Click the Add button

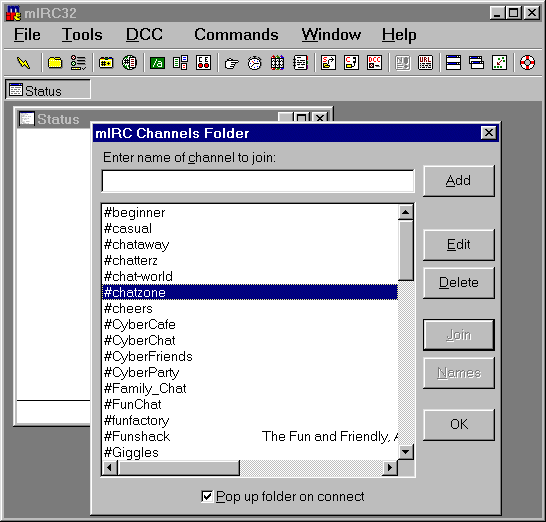[459, 181]
